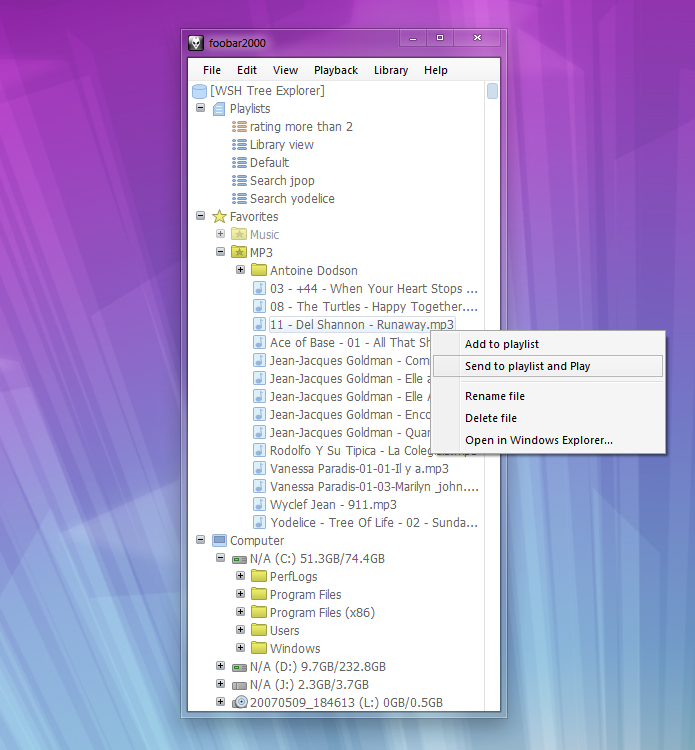
Task: Click the list icon beside Search yodelice
Action: click(239, 199)
